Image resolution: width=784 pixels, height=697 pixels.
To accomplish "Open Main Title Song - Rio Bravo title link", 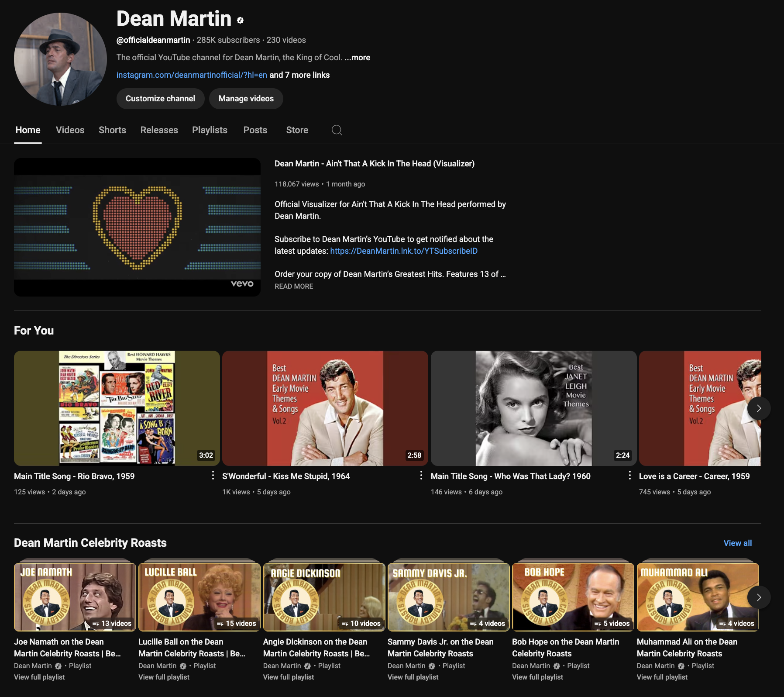I will (74, 476).
